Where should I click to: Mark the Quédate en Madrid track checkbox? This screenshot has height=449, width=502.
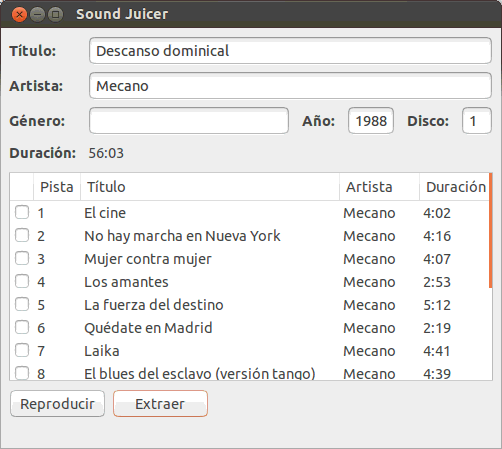click(22, 327)
